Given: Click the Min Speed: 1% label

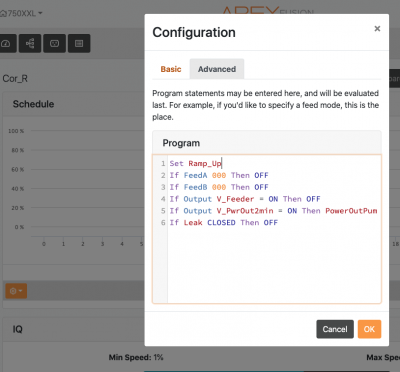Looking at the screenshot, I should pyautogui.click(x=136, y=357).
